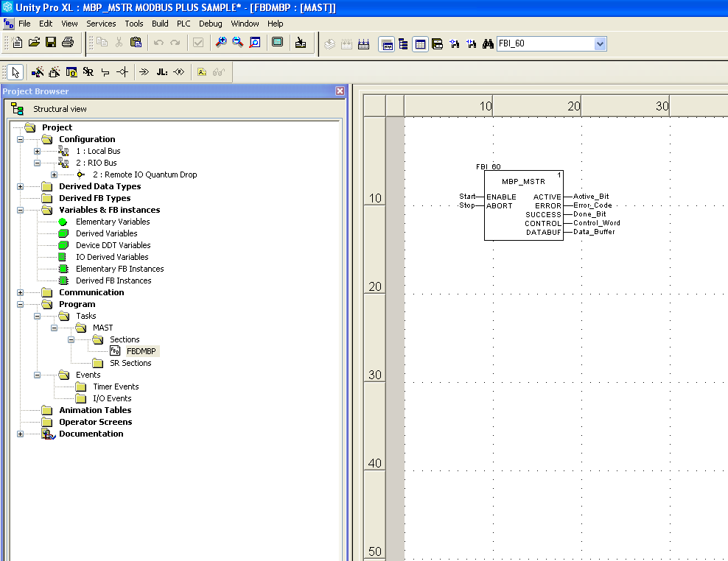This screenshot has height=561, width=728.
Task: Click the download to PLC icon
Action: pyautogui.click(x=301, y=43)
